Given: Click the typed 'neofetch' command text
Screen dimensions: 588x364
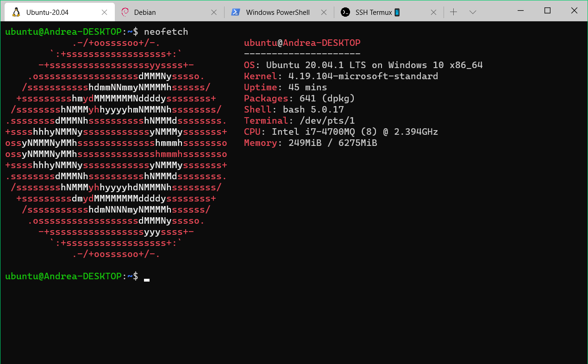Looking at the screenshot, I should click(166, 32).
